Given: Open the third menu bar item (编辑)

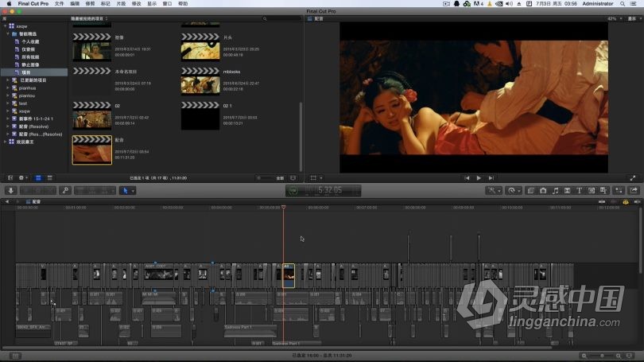Looking at the screenshot, I should [75, 4].
